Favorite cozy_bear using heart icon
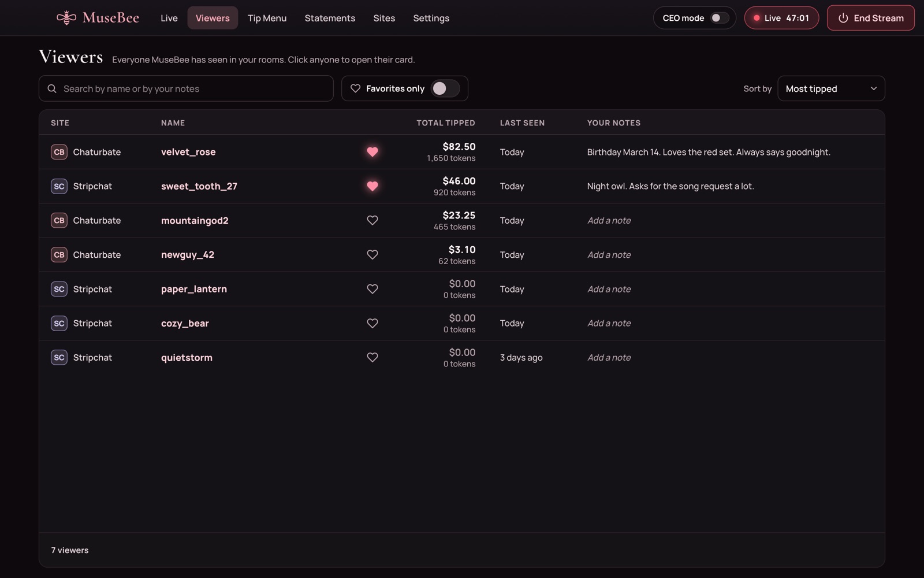Screen dimensions: 924x578 pyautogui.click(x=372, y=323)
